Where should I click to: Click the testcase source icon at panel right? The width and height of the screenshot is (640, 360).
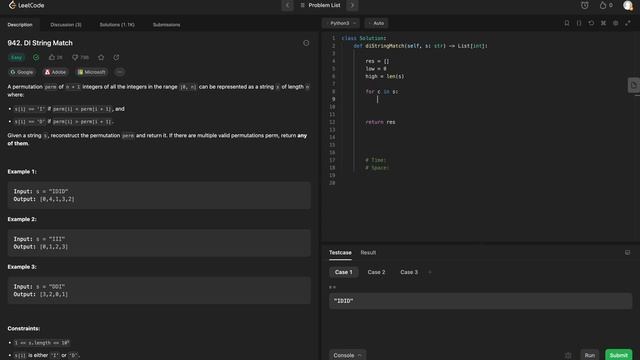(627, 253)
